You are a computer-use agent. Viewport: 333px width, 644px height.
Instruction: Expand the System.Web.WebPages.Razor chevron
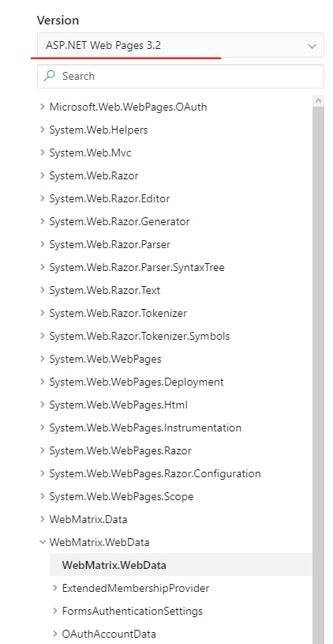(43, 450)
